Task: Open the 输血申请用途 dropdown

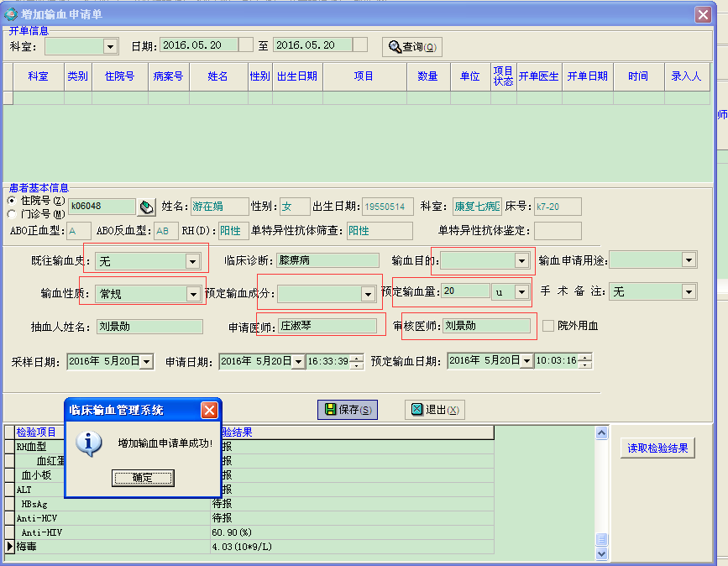Action: tap(689, 260)
